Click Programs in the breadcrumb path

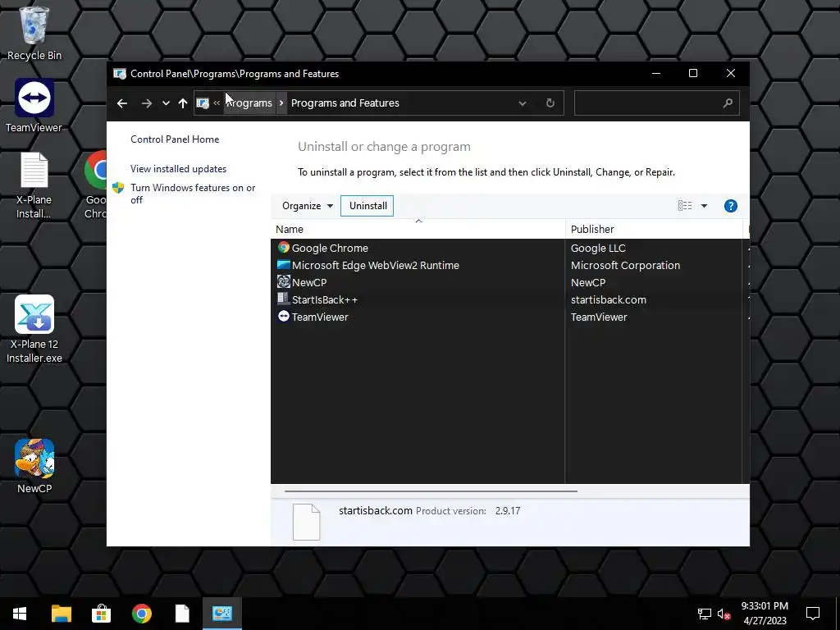coord(249,103)
